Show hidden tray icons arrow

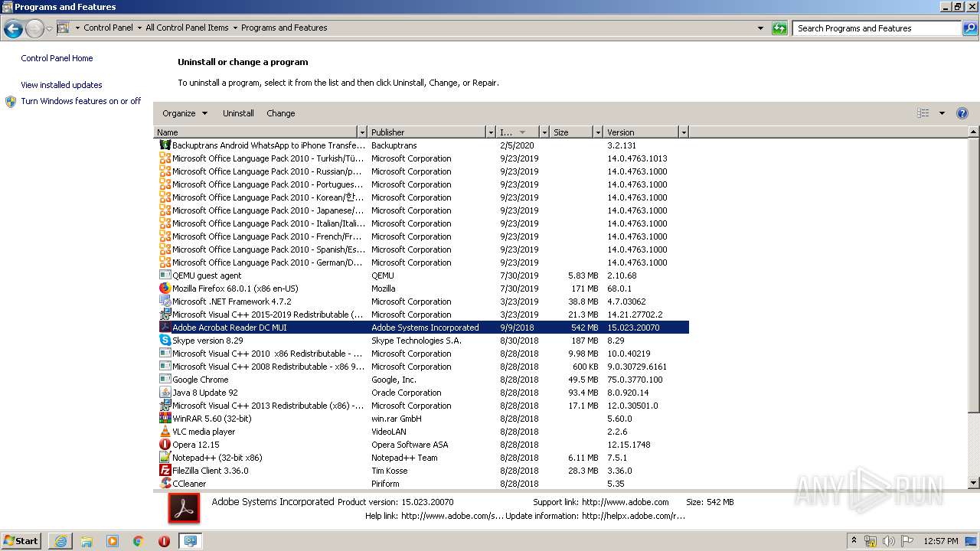[x=854, y=541]
